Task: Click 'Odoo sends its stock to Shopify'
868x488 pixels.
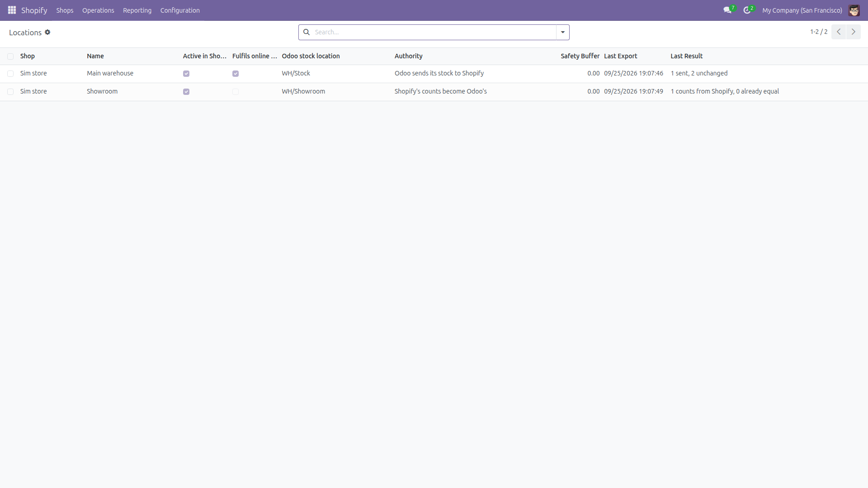Action: coord(439,73)
